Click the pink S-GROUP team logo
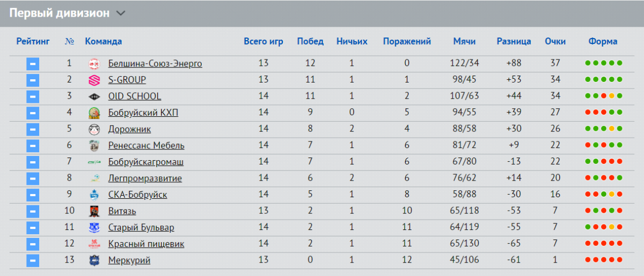Image resolution: width=644 pixels, height=276 pixels. click(x=94, y=80)
